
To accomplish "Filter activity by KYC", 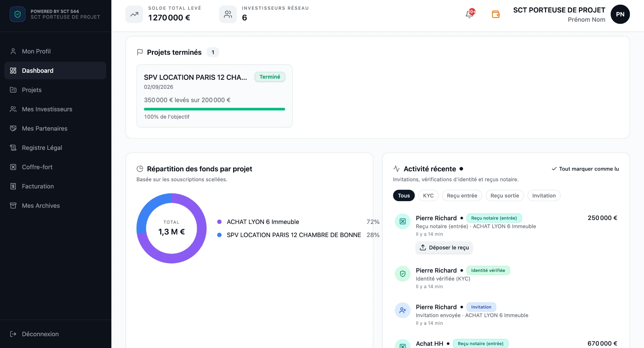I will pos(428,195).
